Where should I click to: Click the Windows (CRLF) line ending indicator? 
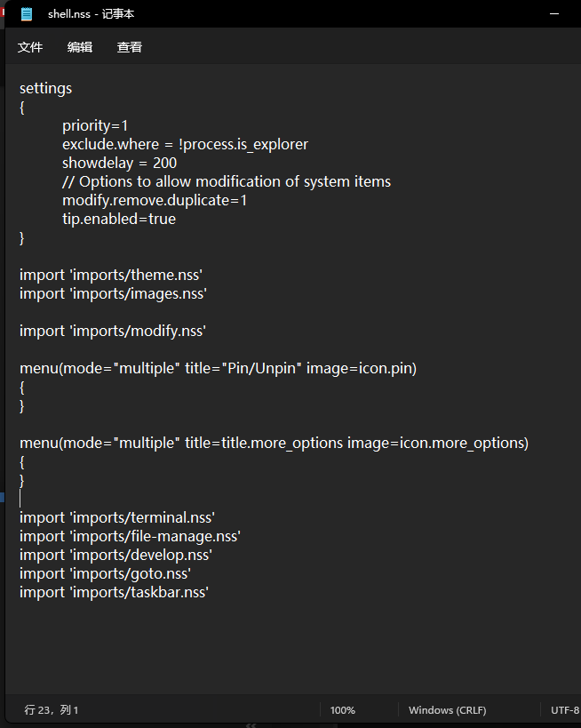tap(447, 710)
